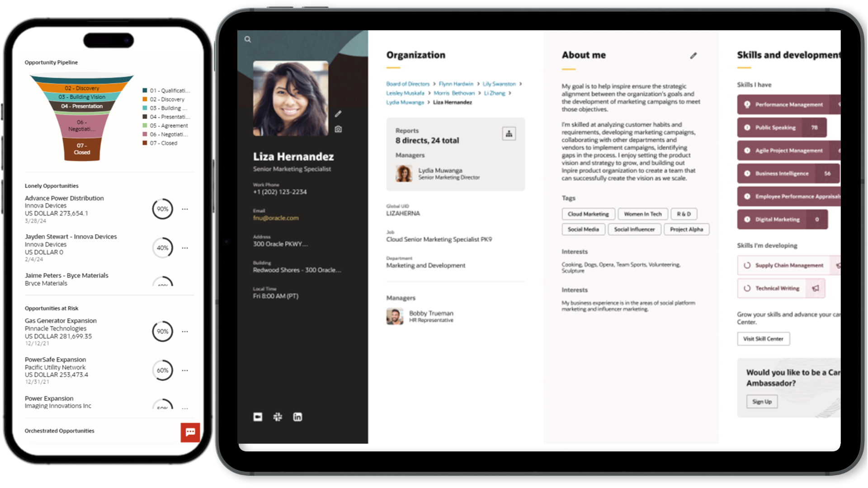This screenshot has height=488, width=868.
Task: Toggle the Supply Chain Management skill progress
Action: point(747,265)
